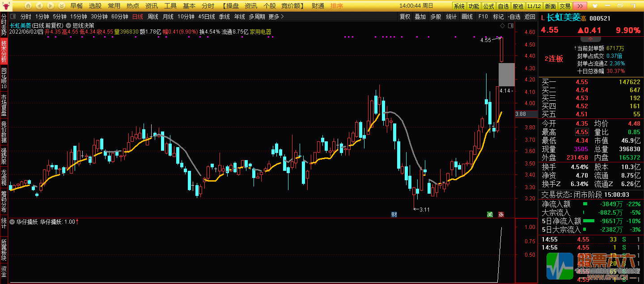Select the 季线 quarterly period
Image resolution: width=644 pixels, height=284 pixels.
coord(225,17)
